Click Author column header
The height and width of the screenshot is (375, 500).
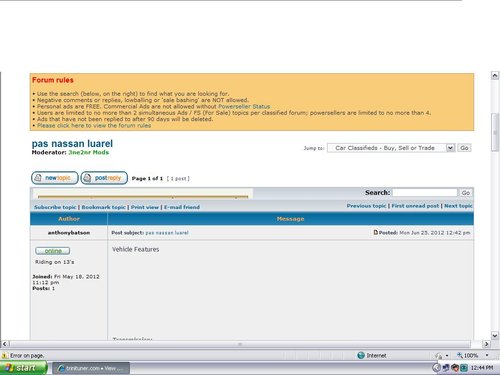click(69, 219)
